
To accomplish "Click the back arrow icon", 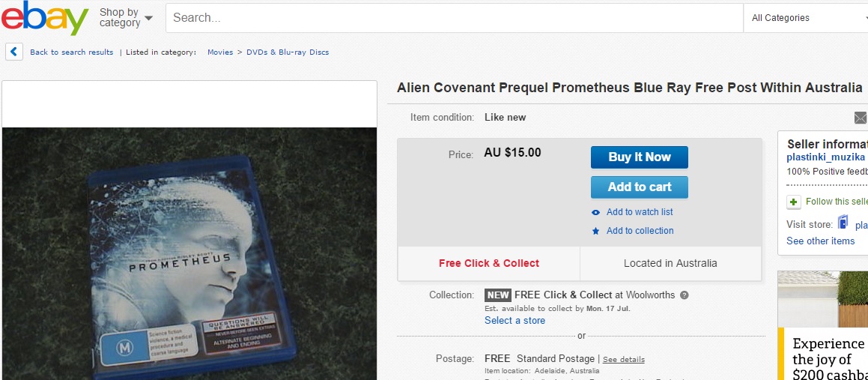I will click(x=14, y=52).
